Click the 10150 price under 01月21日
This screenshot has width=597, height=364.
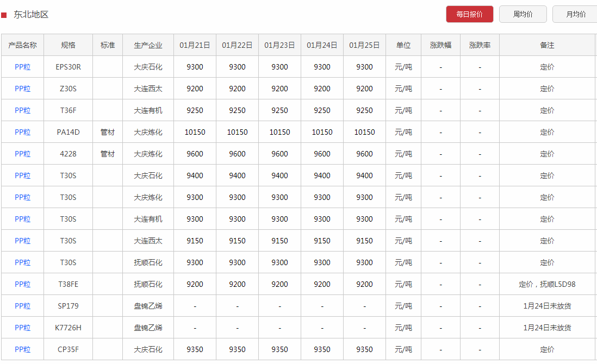(x=195, y=132)
